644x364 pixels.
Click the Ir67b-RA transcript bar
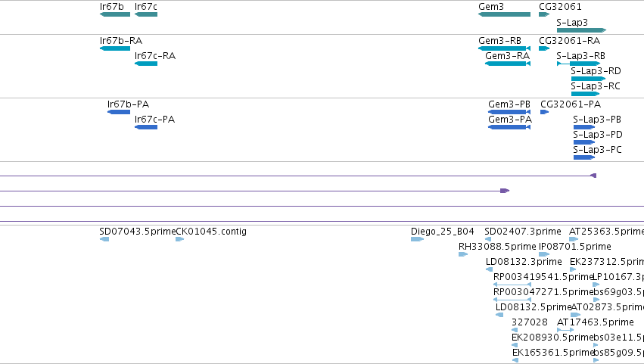(x=115, y=48)
